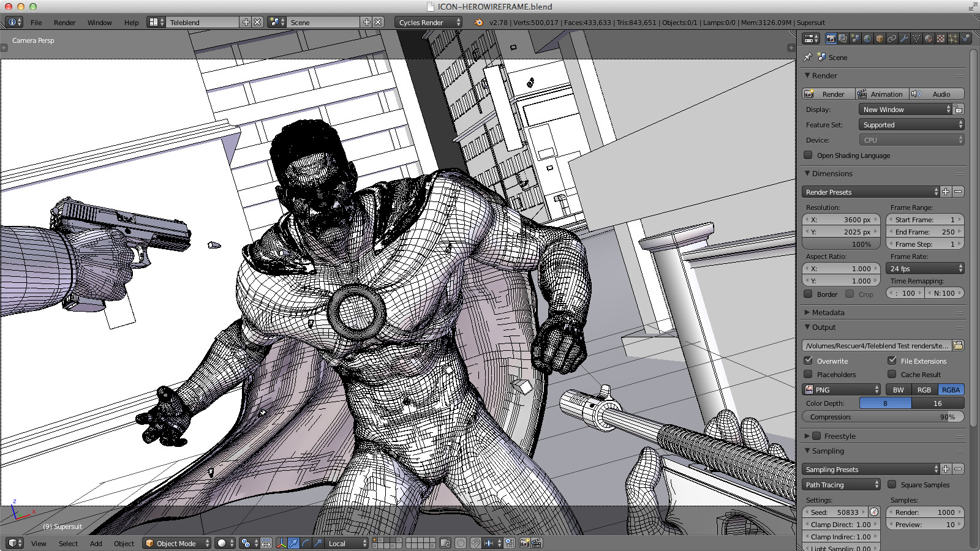
Task: Toggle proportional editing circle icon
Action: [461, 543]
